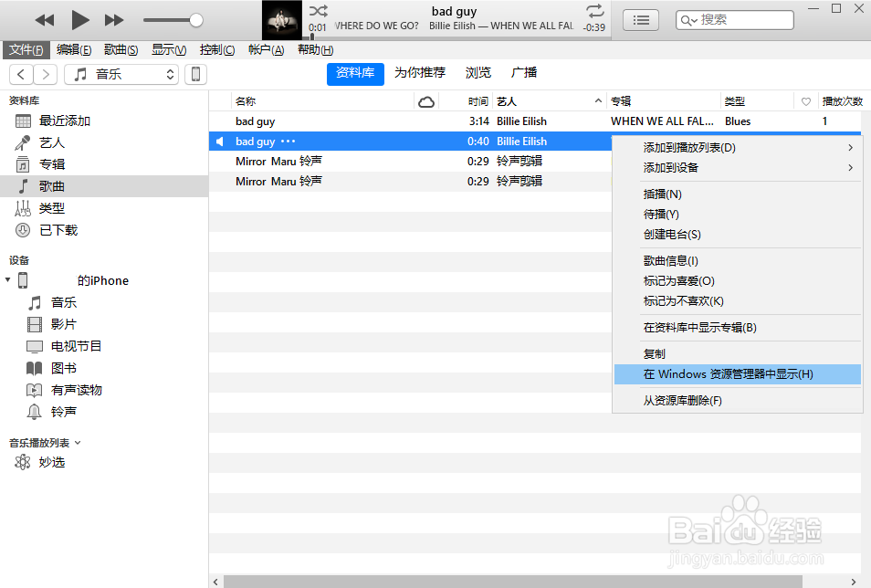This screenshot has width=871, height=588.
Task: Click the heart love column header
Action: point(805,101)
